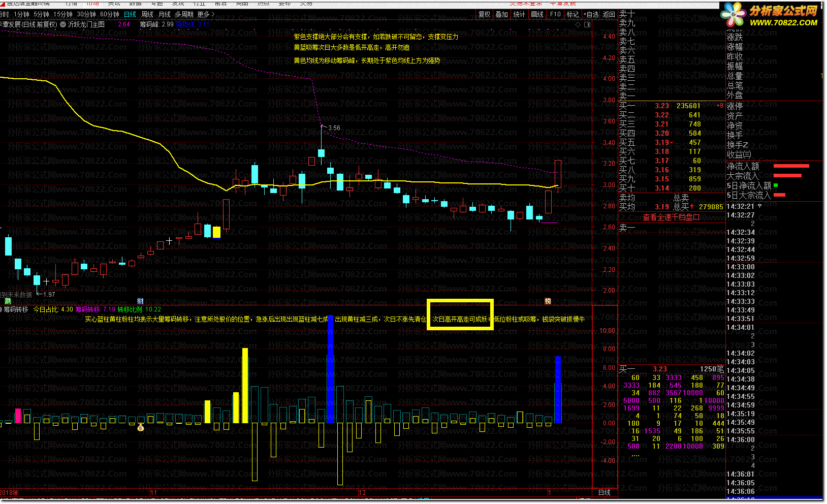
Task: Click the 换手 label in quote panel
Action: 735,136
